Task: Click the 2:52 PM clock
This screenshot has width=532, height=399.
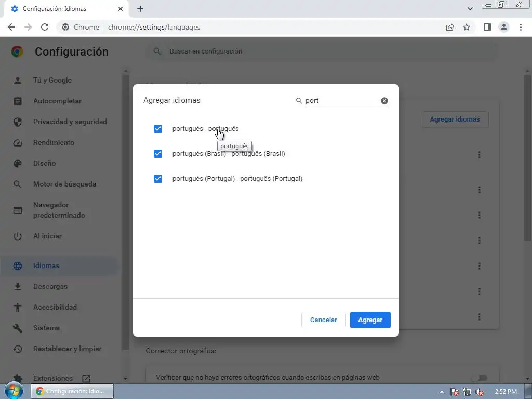Action: pyautogui.click(x=506, y=392)
